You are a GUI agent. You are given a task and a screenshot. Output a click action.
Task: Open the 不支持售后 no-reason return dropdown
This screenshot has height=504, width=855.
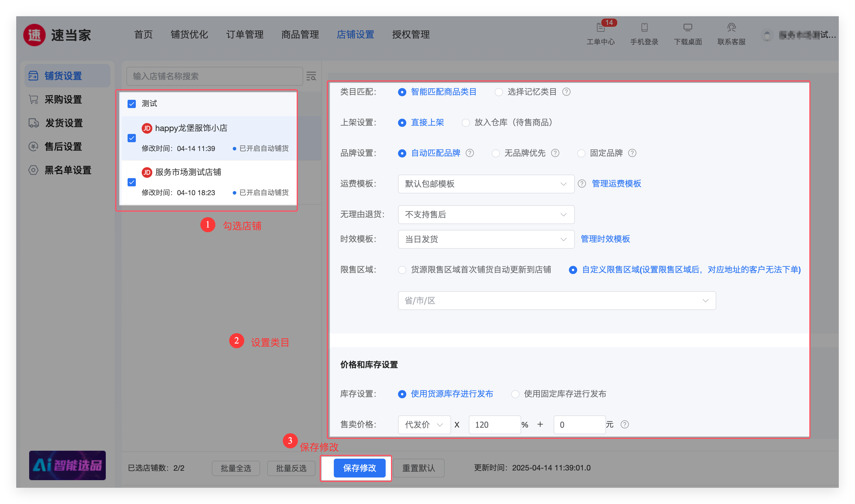coord(486,215)
